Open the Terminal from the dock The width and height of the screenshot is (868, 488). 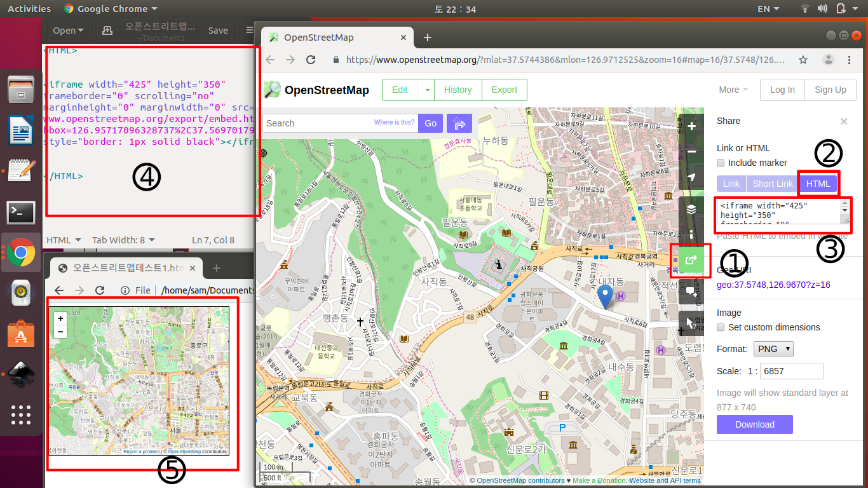(20, 212)
